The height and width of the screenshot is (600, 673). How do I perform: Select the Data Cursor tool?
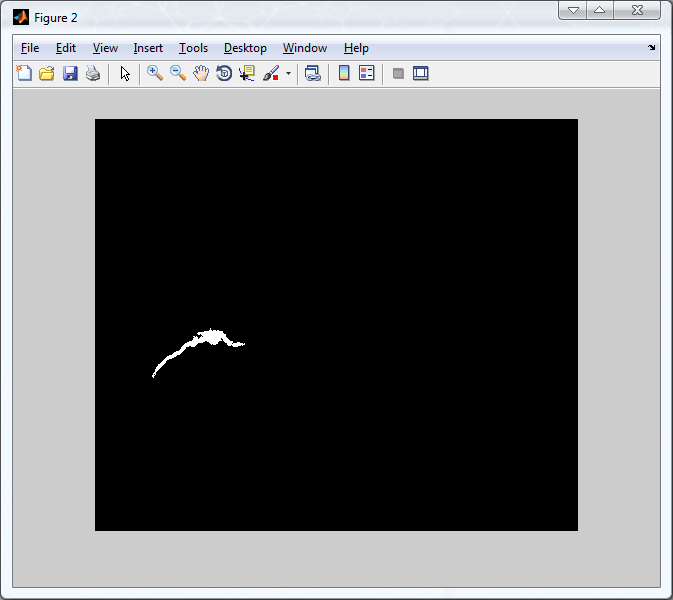tap(247, 73)
